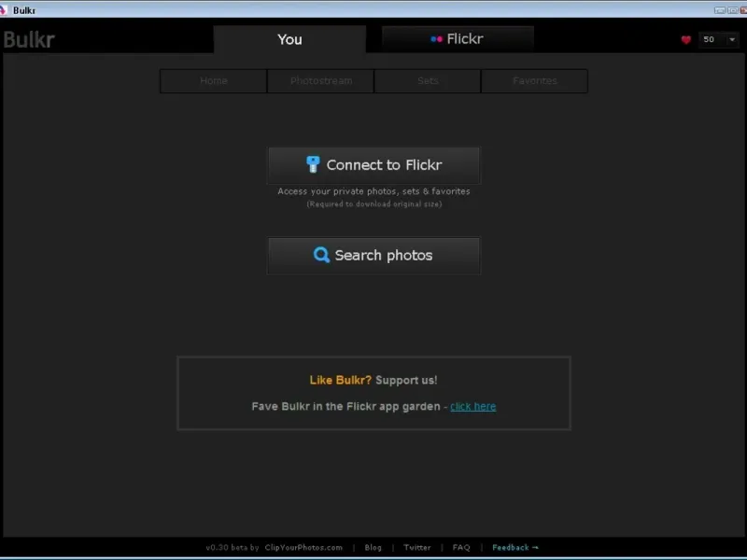Click the Bulkr app icon in title bar
Image resolution: width=747 pixels, height=560 pixels.
pyautogui.click(x=4, y=10)
